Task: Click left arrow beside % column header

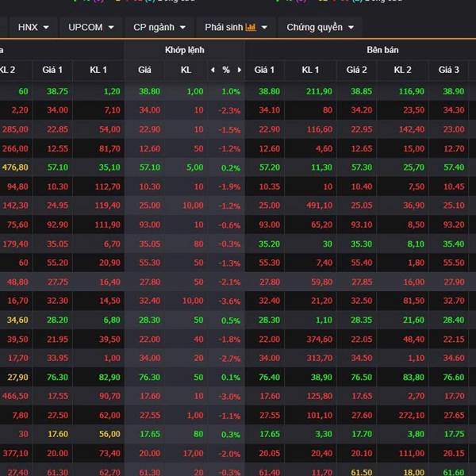Action: 213,70
